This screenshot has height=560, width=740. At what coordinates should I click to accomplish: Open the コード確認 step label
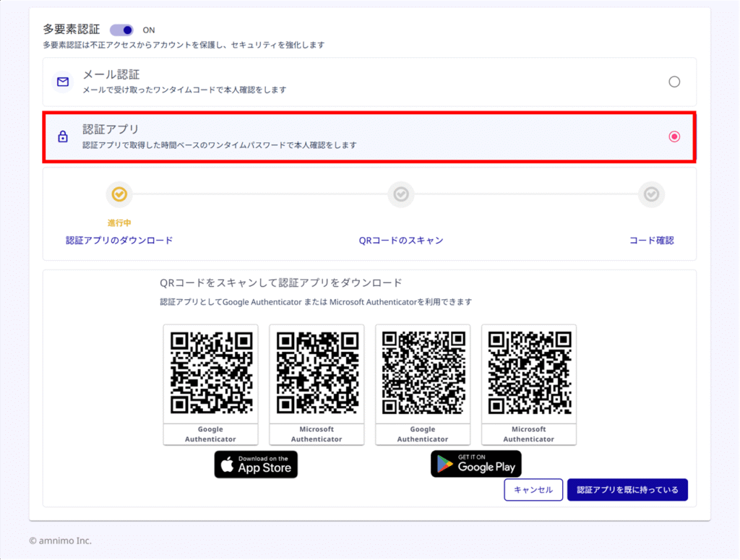coord(651,241)
